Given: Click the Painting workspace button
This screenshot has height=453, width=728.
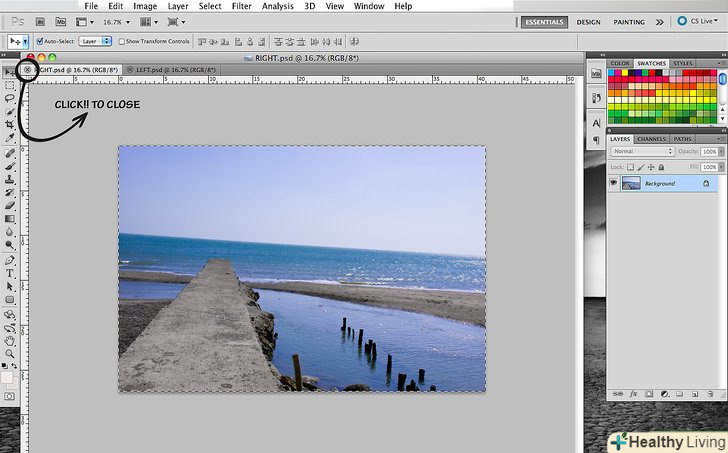Looking at the screenshot, I should click(629, 21).
